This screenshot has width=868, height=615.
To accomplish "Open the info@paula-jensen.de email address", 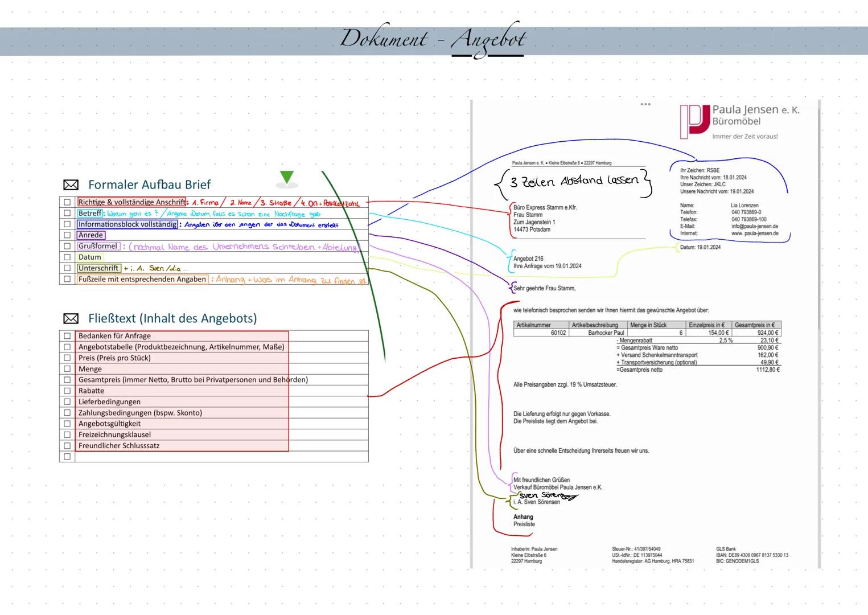I will 754,226.
